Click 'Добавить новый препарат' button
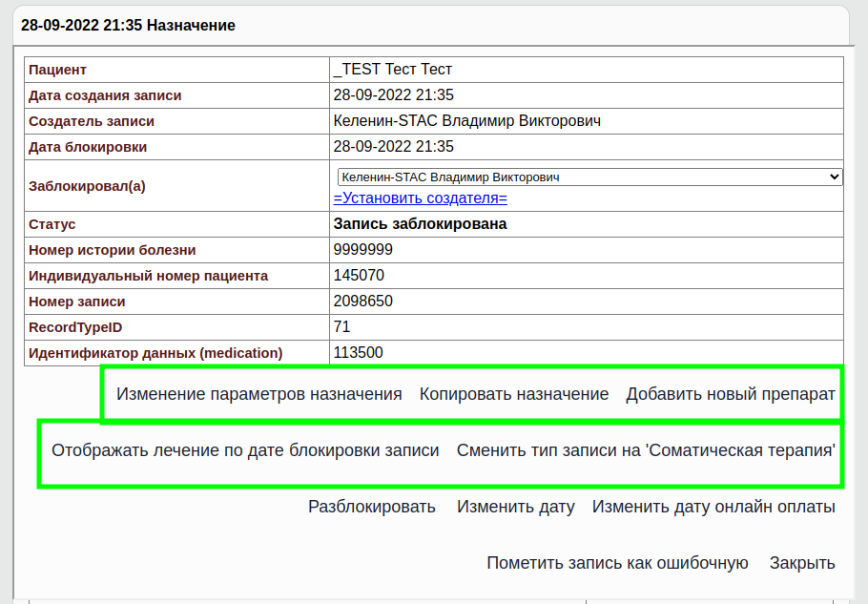The height and width of the screenshot is (604, 868). [730, 394]
